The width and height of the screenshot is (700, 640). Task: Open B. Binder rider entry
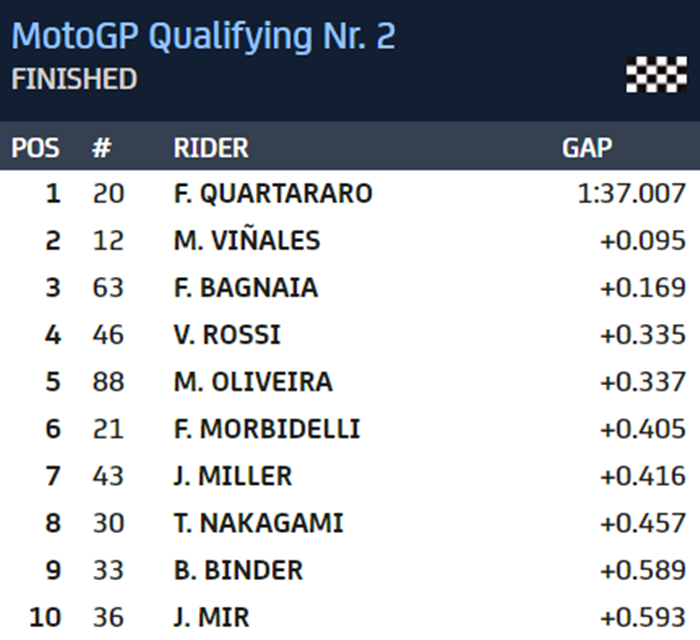coord(238,570)
